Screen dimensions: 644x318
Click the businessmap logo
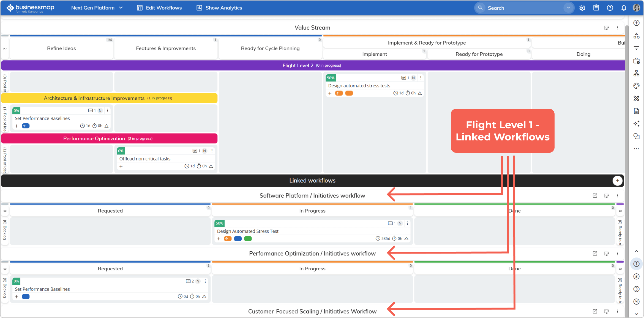(x=30, y=7)
